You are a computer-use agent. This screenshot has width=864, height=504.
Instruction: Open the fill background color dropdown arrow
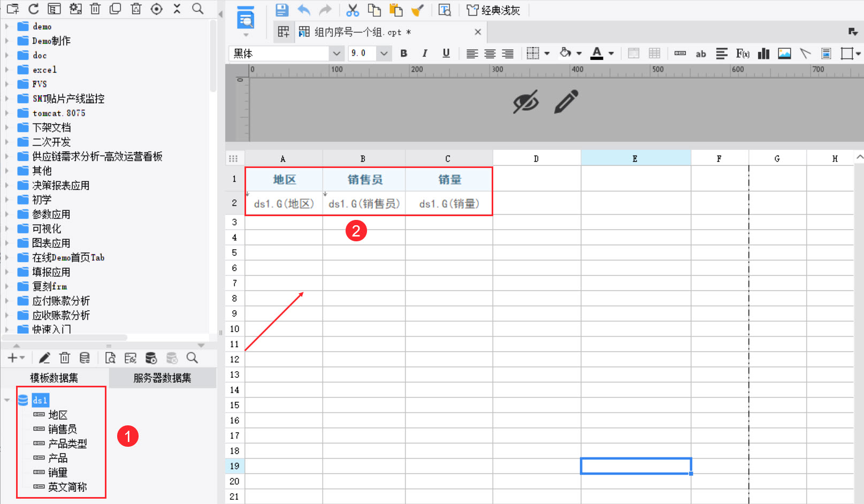[579, 54]
